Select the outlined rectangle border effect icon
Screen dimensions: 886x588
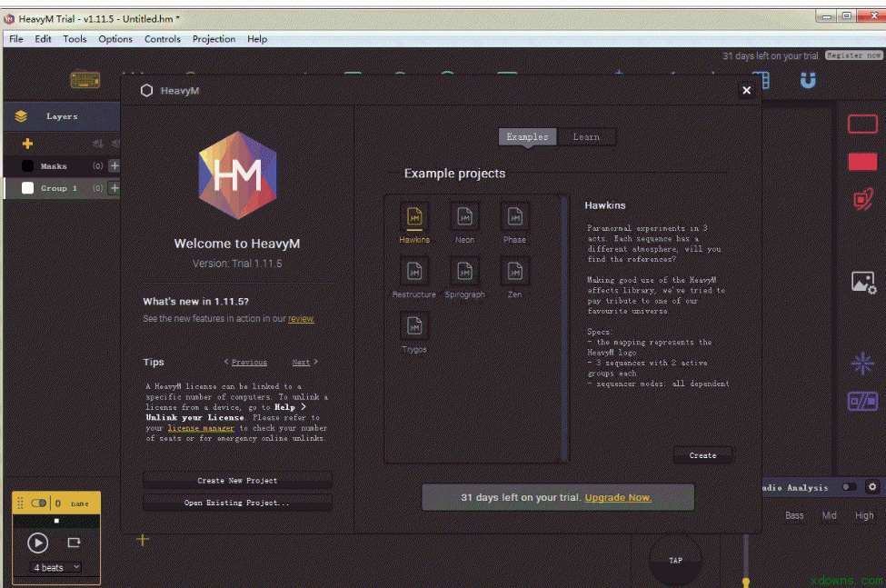tap(862, 125)
